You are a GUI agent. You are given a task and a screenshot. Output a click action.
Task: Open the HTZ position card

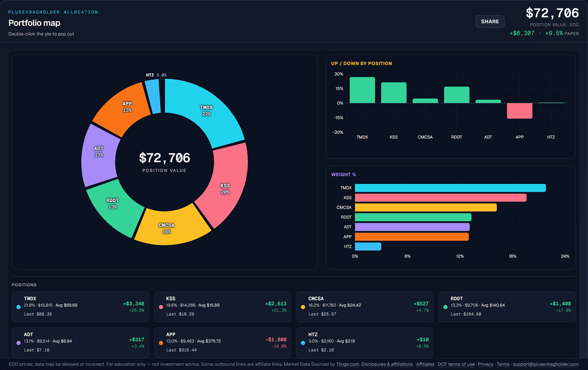coord(365,342)
